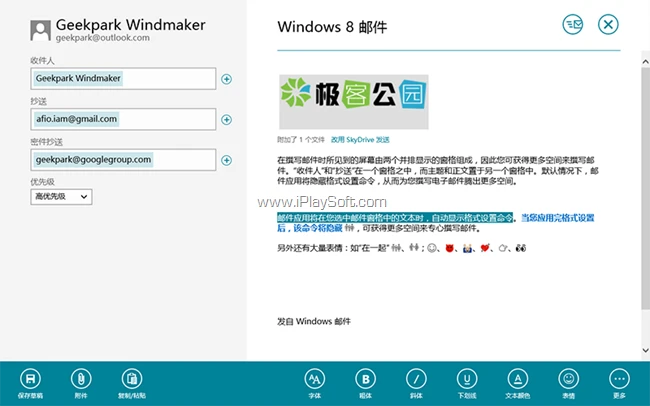Click the 抄送 field with afio.iam@gmail.com

tap(123, 119)
